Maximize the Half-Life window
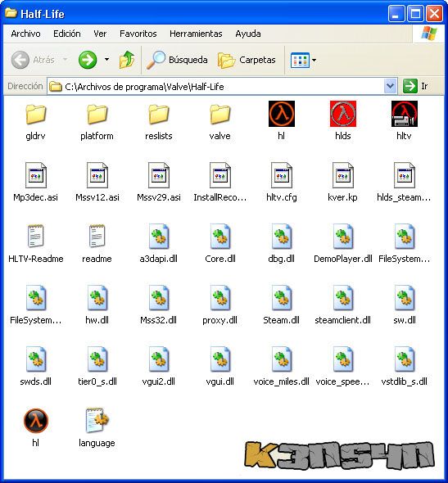 [x=415, y=14]
